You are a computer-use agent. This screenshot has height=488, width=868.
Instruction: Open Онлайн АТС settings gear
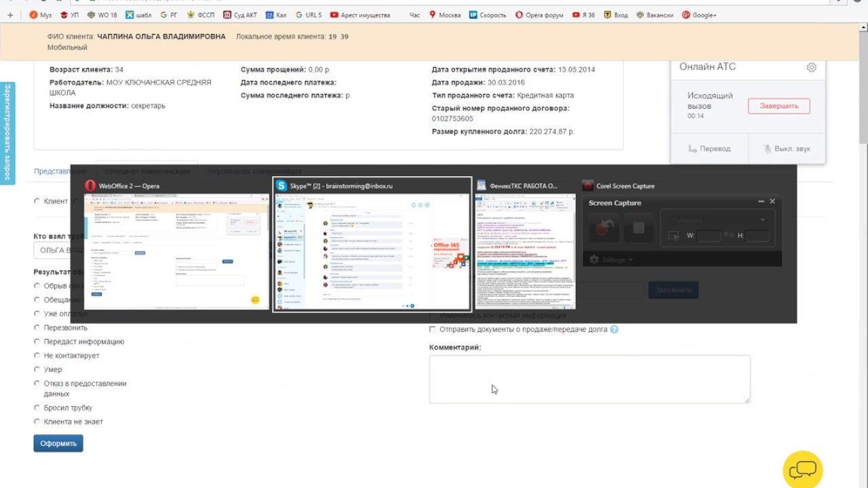pyautogui.click(x=811, y=67)
